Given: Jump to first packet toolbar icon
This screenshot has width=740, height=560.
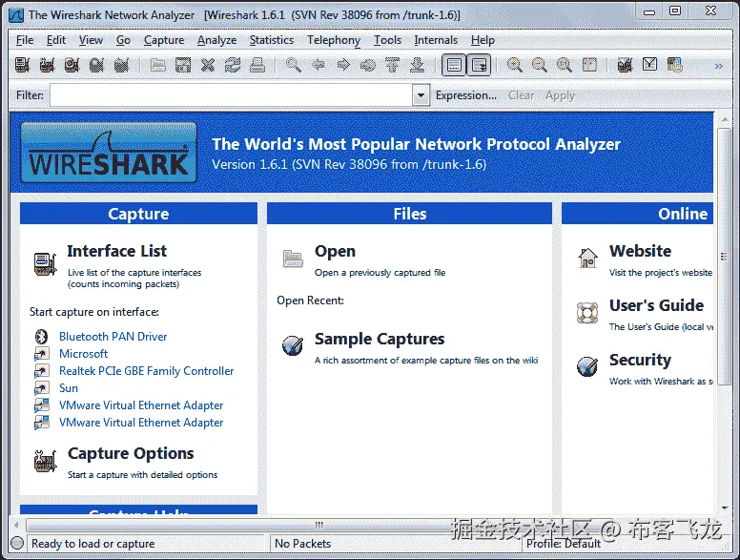Looking at the screenshot, I should [x=392, y=65].
